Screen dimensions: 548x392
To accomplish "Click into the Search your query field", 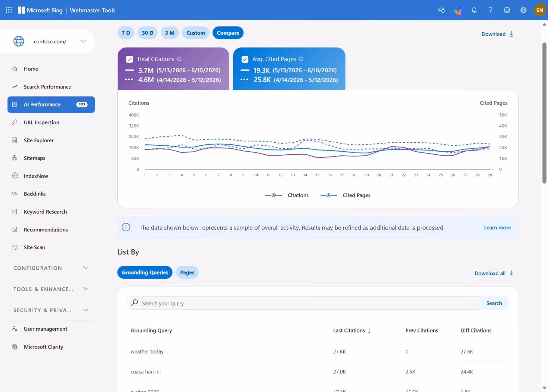I will pos(303,303).
